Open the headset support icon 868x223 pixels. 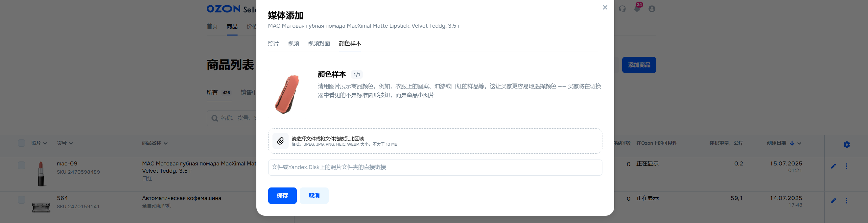coord(622,9)
